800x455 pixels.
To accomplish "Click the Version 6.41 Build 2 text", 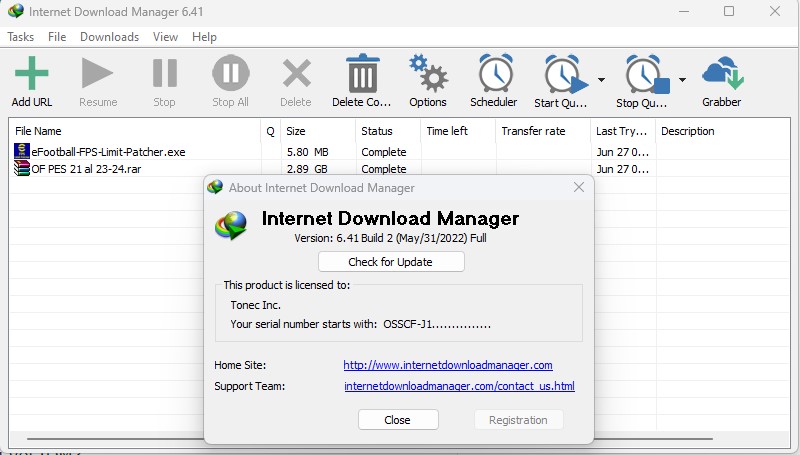I will [x=390, y=238].
